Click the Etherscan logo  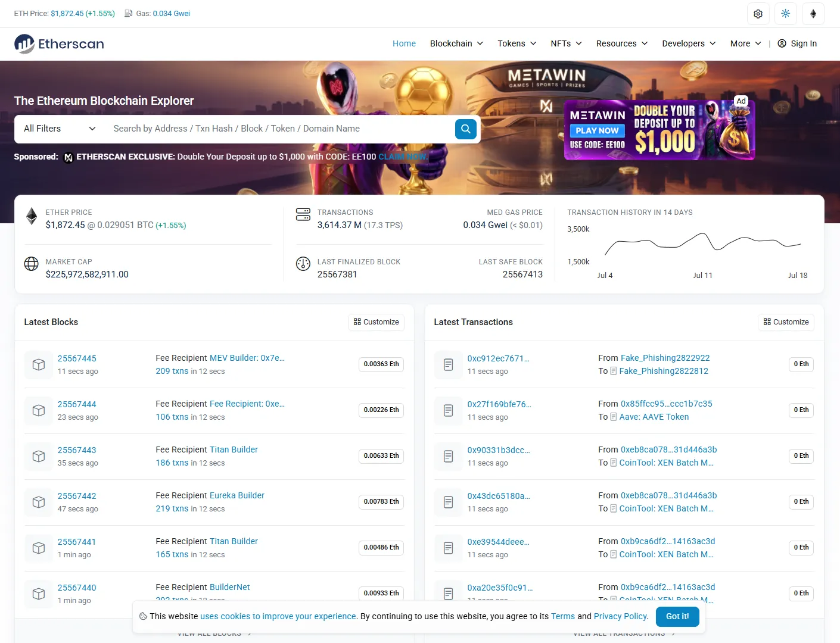[59, 43]
